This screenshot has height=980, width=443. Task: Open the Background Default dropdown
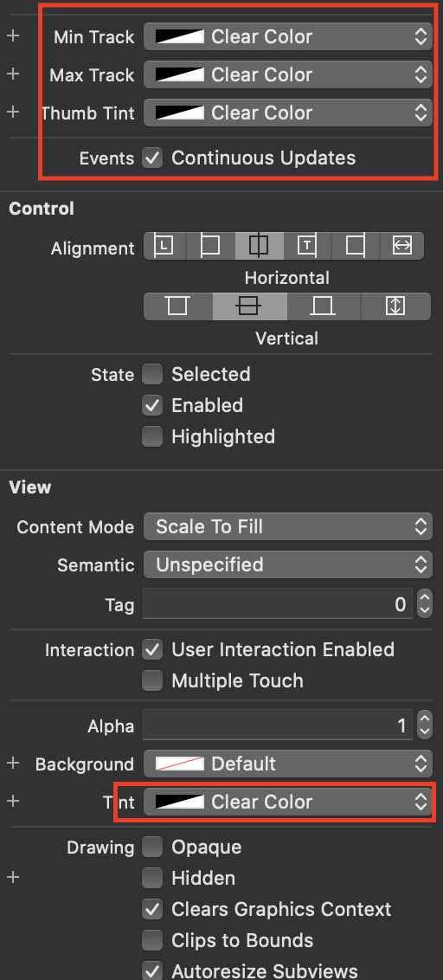[x=287, y=764]
